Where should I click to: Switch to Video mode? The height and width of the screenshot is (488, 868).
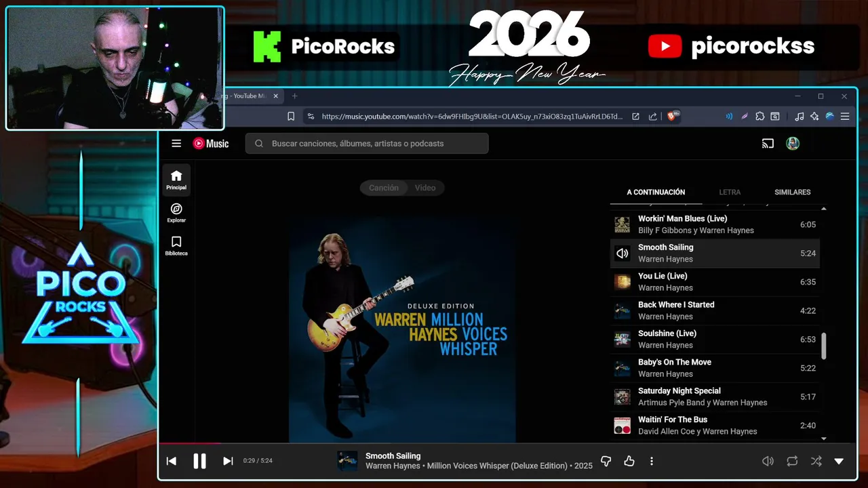425,188
